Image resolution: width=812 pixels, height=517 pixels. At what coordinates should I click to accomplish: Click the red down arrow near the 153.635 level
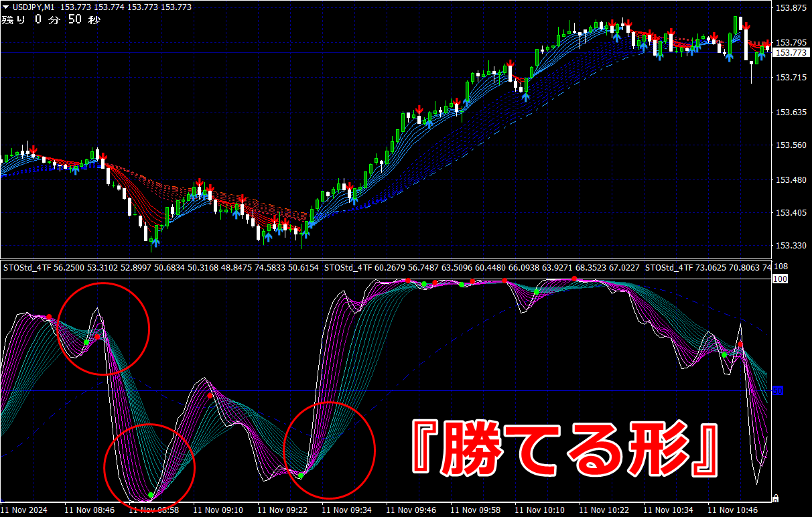tap(419, 110)
